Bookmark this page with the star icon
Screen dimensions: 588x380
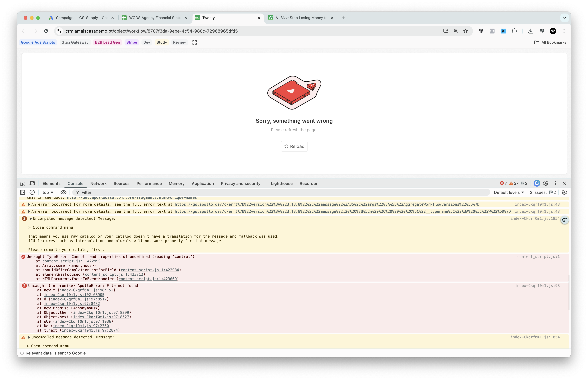tap(465, 31)
